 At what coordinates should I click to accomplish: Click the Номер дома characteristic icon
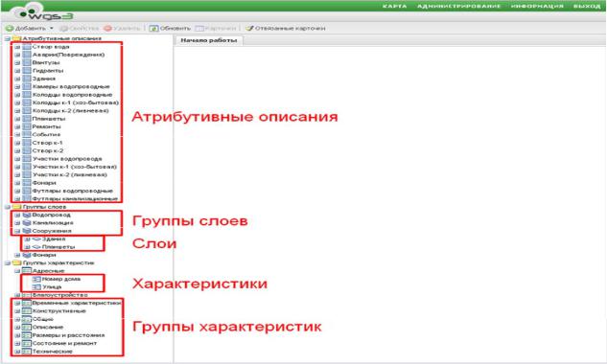point(36,280)
